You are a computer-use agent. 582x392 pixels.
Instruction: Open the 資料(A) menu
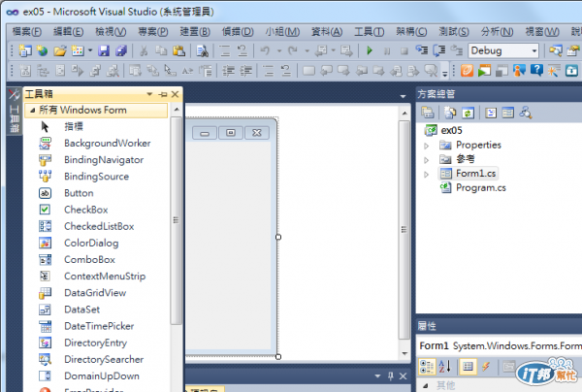(327, 32)
